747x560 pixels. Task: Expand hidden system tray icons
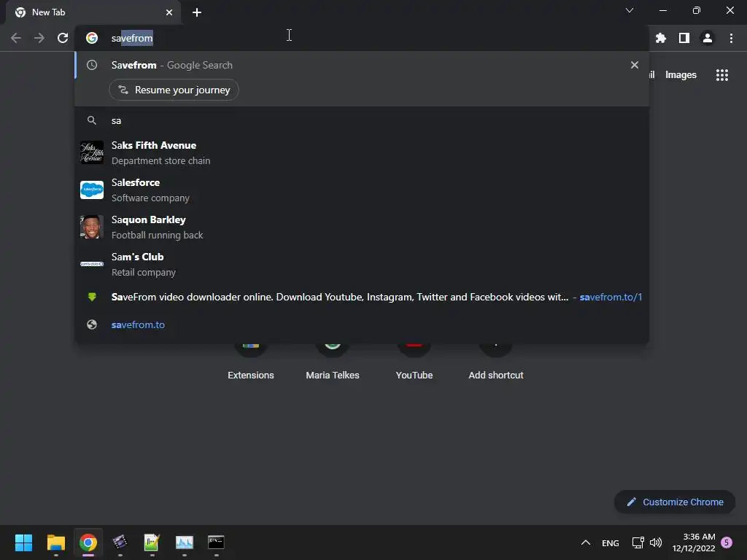586,542
